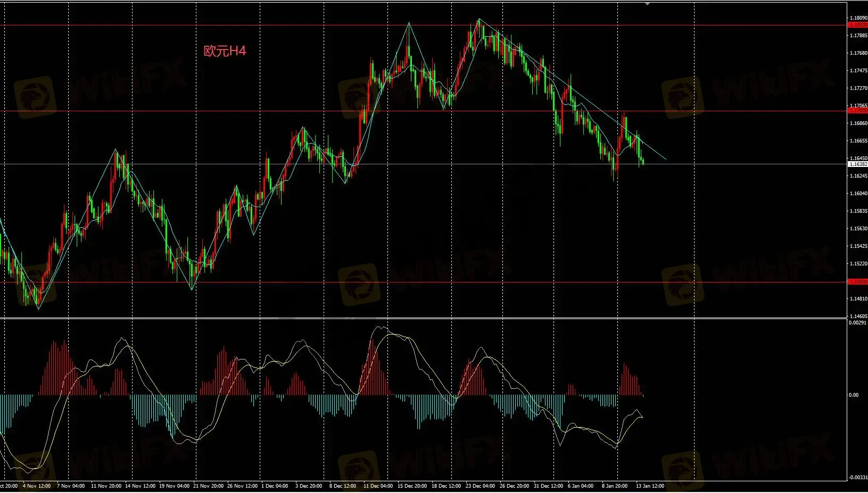This screenshot has height=493, width=868.
Task: Click the 1.15220 price axis label
Action: [x=858, y=264]
